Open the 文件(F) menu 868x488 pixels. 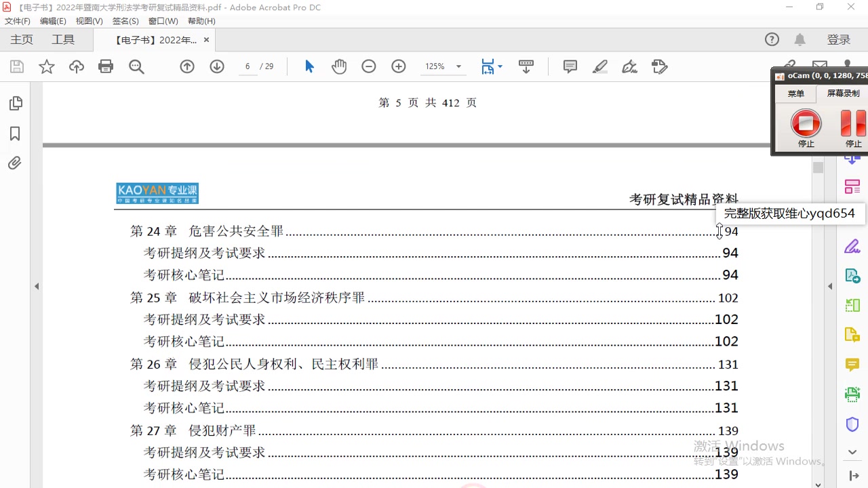tap(18, 21)
